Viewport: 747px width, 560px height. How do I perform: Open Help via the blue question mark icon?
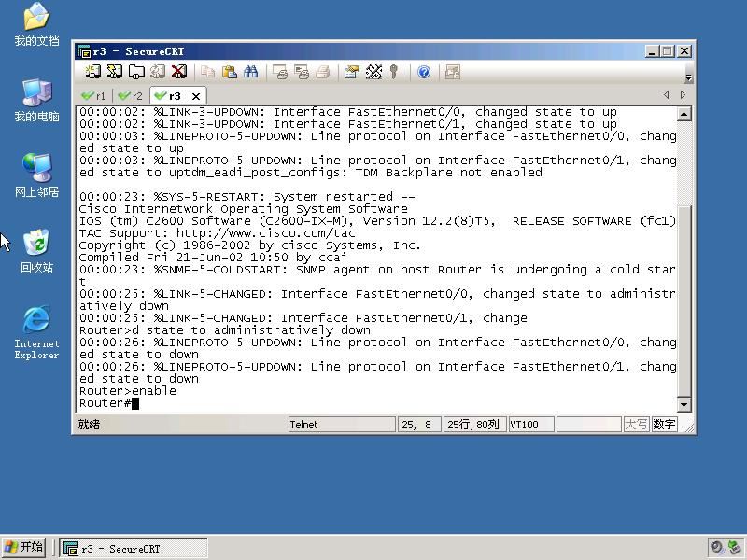click(424, 72)
